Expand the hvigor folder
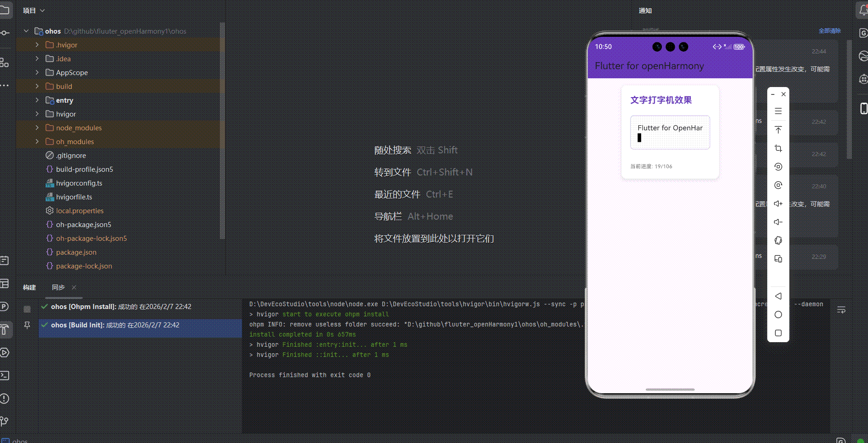868x443 pixels. [x=37, y=114]
